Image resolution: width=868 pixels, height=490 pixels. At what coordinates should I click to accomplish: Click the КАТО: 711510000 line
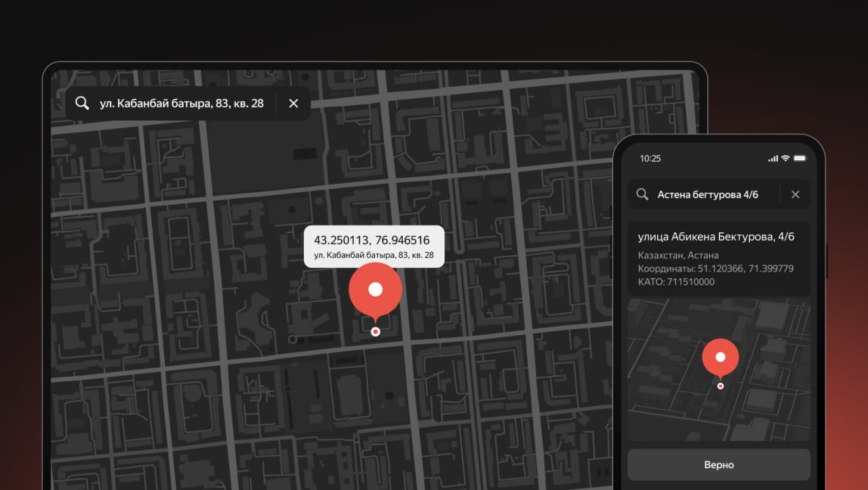[x=676, y=282]
